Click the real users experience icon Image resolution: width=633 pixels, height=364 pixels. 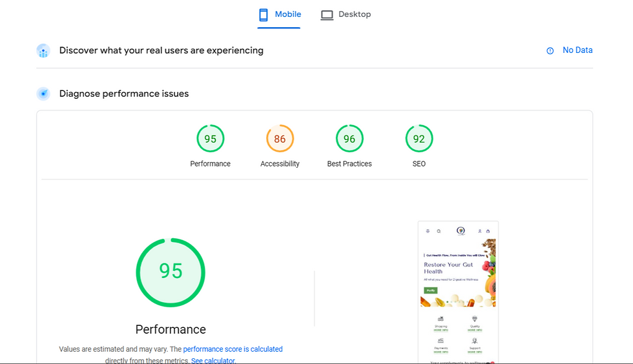(x=43, y=51)
